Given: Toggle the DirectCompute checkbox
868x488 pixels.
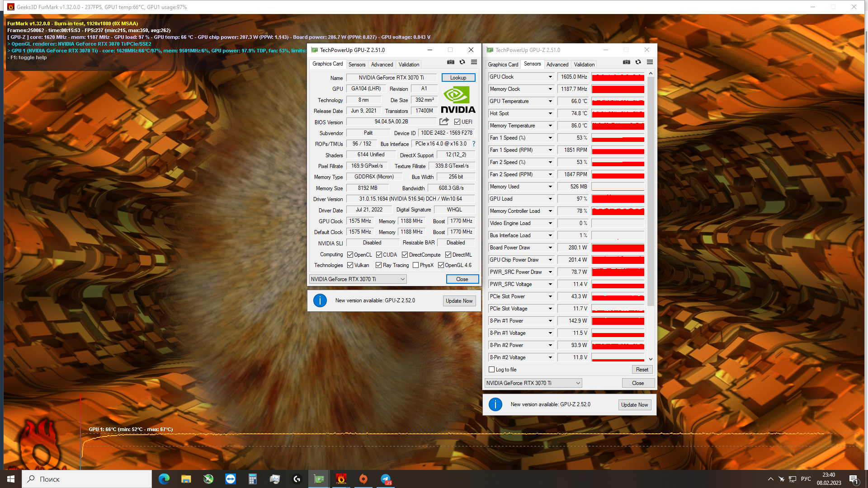Looking at the screenshot, I should click(405, 255).
